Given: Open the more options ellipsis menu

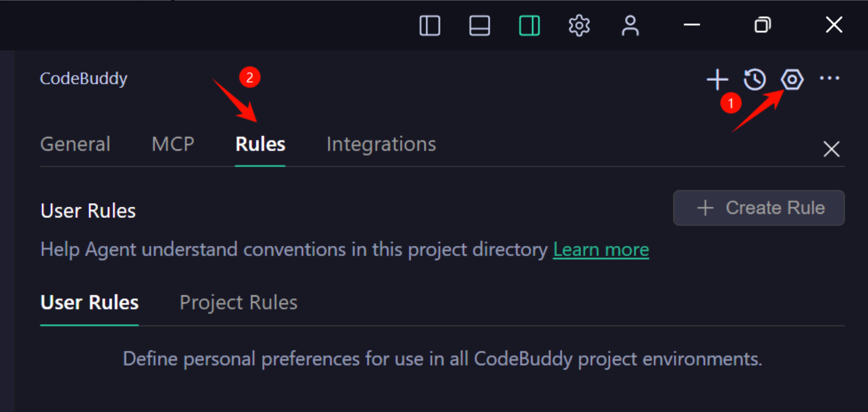Looking at the screenshot, I should [x=829, y=79].
